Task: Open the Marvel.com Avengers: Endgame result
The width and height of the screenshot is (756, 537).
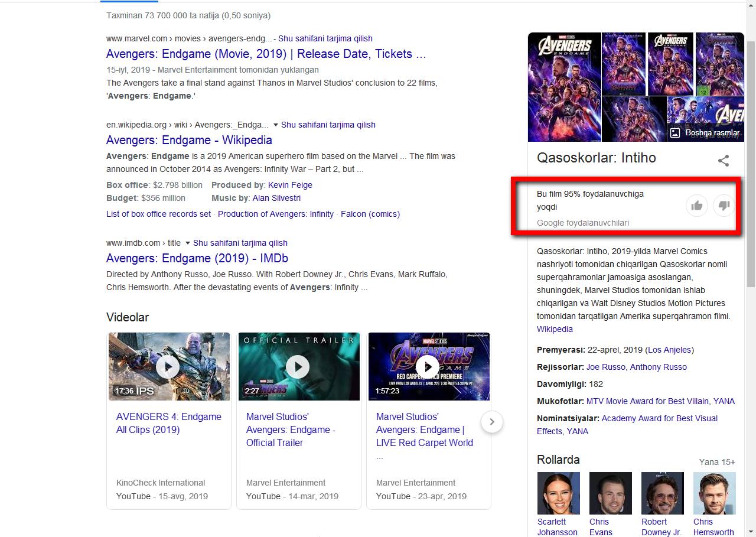Action: [x=266, y=54]
